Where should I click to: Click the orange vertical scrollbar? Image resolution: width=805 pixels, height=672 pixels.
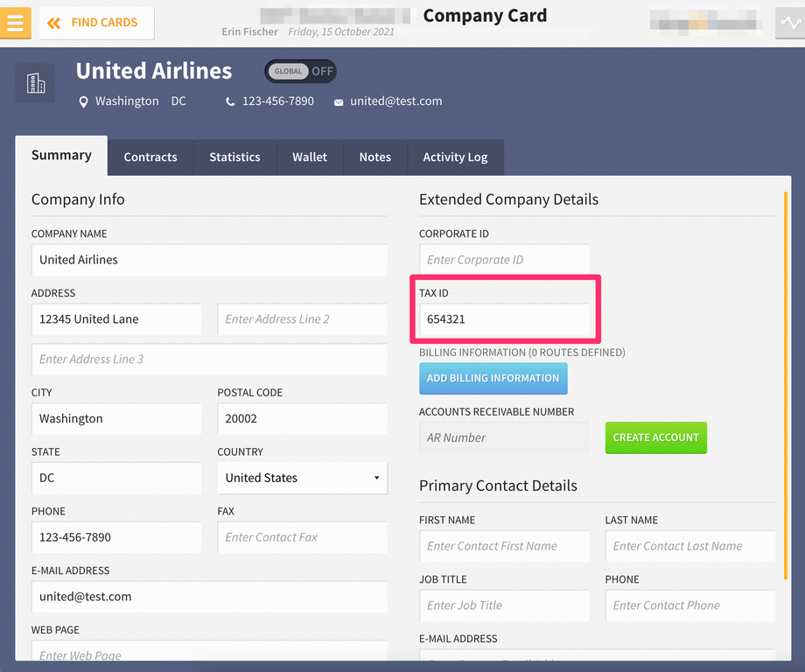point(786,385)
